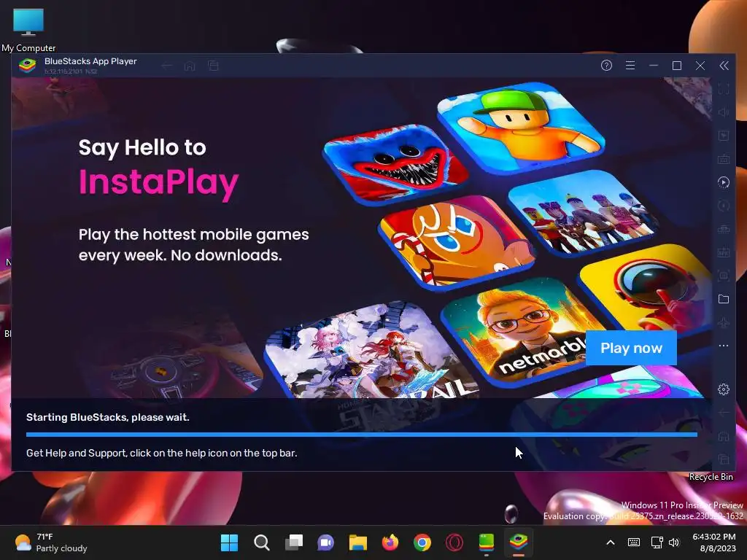
Task: Open the Chat app on taskbar
Action: coord(326,542)
